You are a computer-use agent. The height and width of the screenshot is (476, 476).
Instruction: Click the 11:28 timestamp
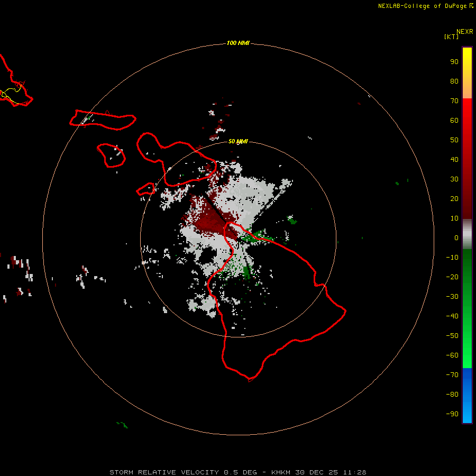coord(354,472)
